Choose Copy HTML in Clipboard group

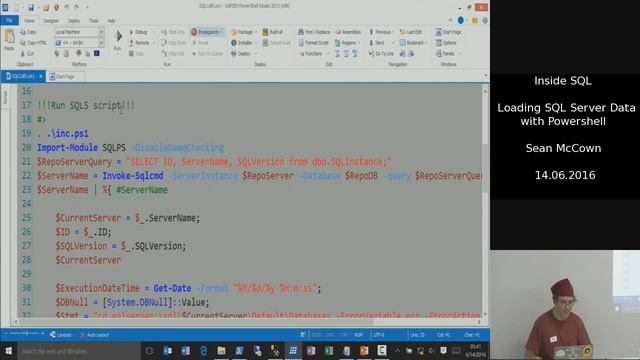coord(33,42)
